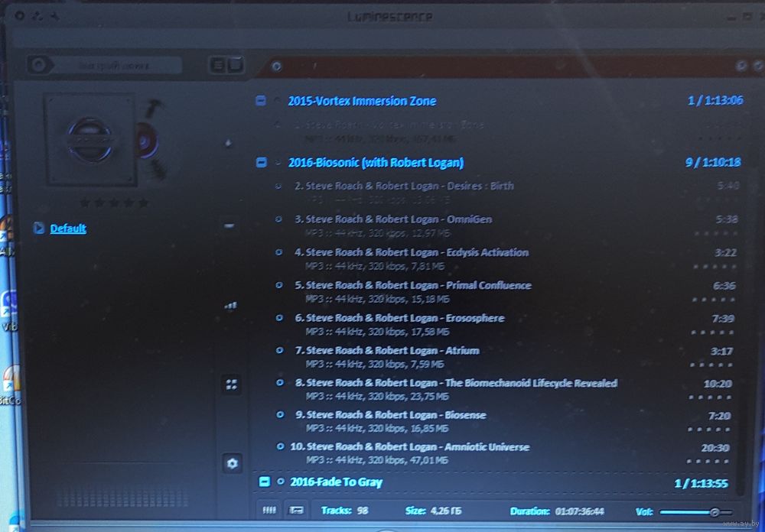Click the 10:20 track duration

[718, 384]
